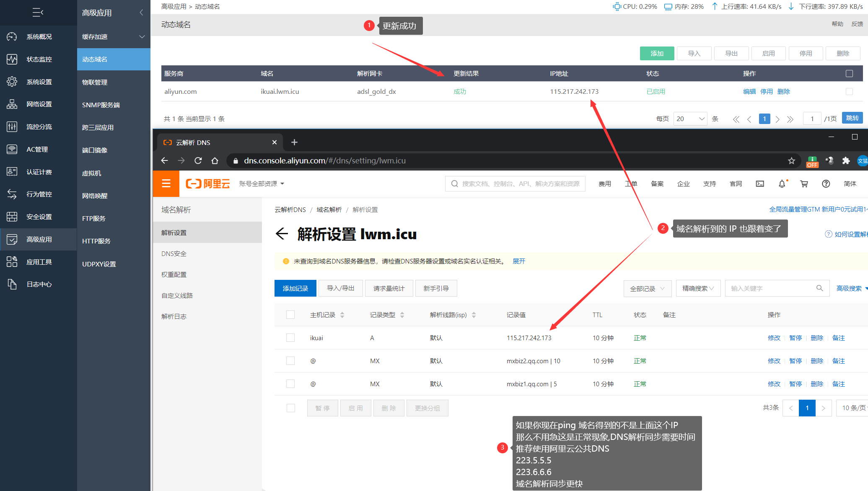This screenshot has height=491, width=868.
Task: Toggle select-all checkbox in DNS records header
Action: [x=290, y=315]
